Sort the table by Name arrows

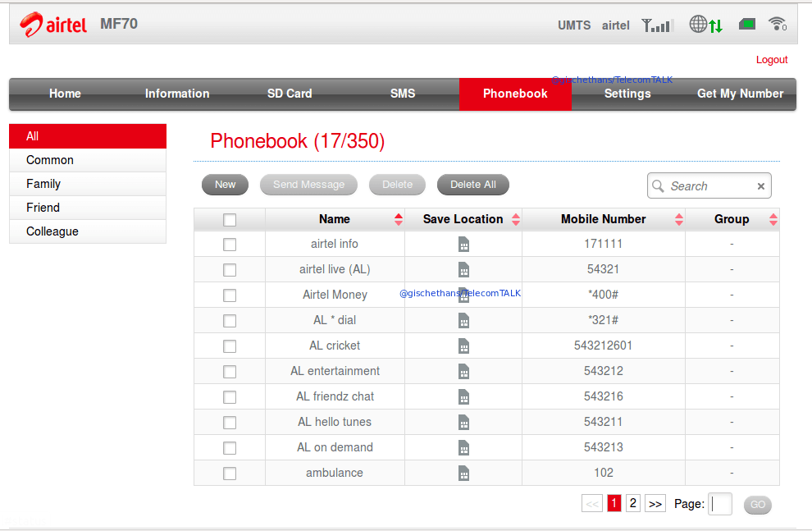tap(399, 220)
